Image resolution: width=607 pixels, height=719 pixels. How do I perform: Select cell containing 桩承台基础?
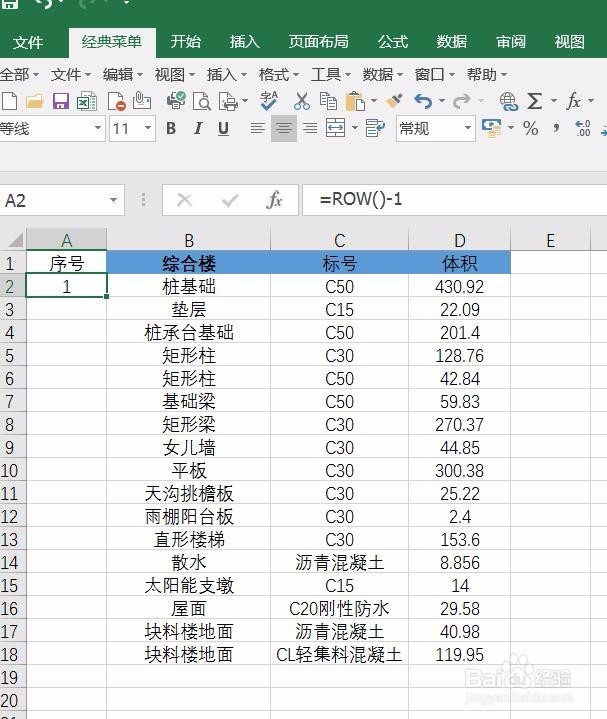coord(188,332)
